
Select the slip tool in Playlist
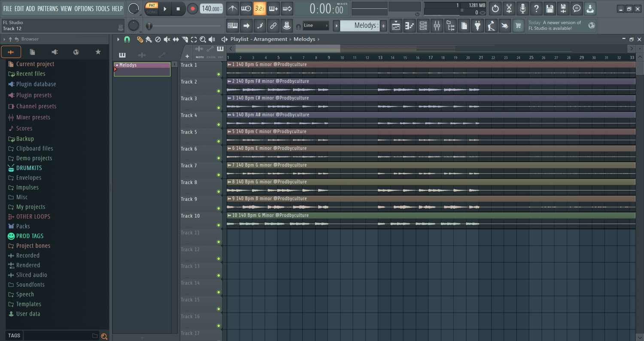(x=176, y=40)
